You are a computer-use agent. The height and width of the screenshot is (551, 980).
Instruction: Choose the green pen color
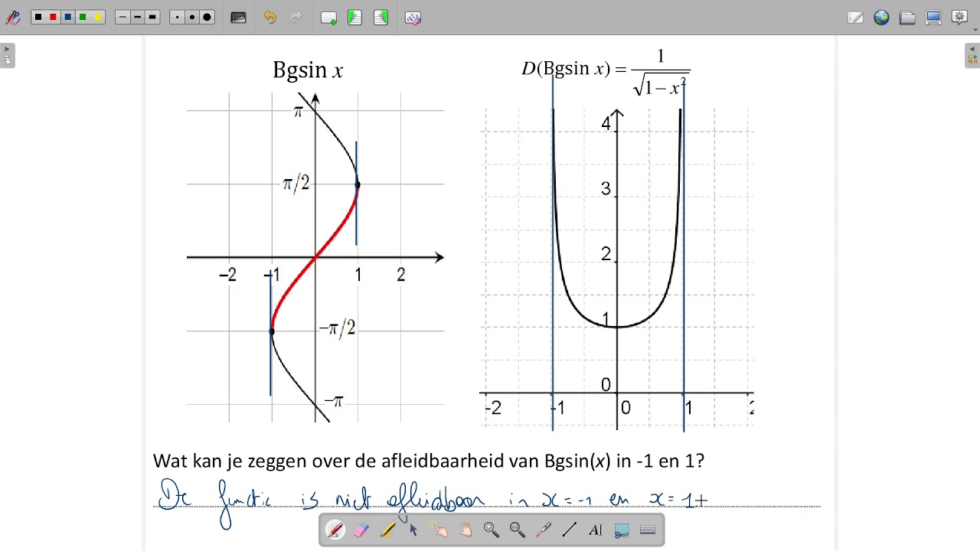pyautogui.click(x=83, y=18)
